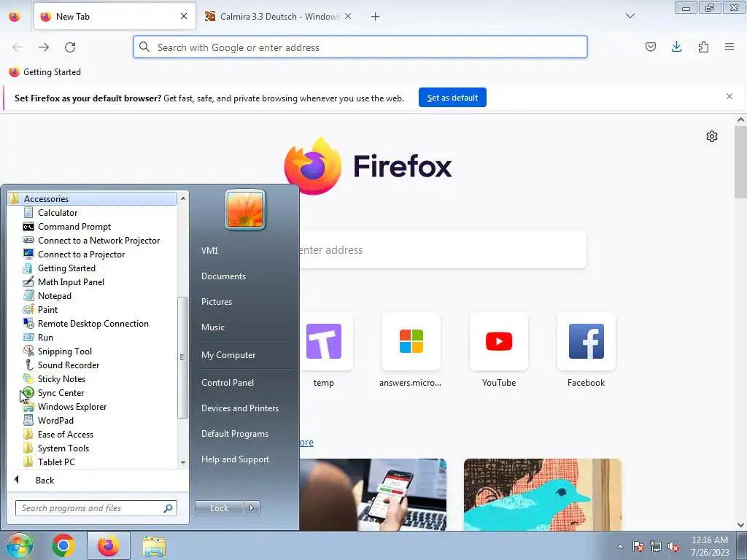The image size is (747, 560).
Task: Open Firefox application hamburger menu
Action: pos(729,47)
